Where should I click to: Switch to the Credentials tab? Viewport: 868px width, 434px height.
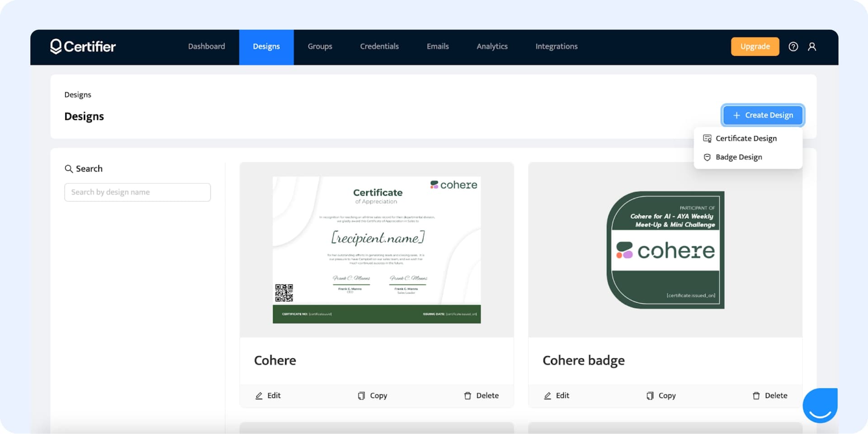click(x=379, y=47)
